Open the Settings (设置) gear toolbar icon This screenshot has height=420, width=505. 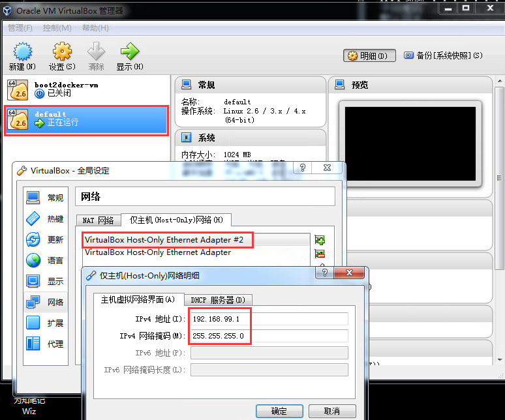point(62,51)
